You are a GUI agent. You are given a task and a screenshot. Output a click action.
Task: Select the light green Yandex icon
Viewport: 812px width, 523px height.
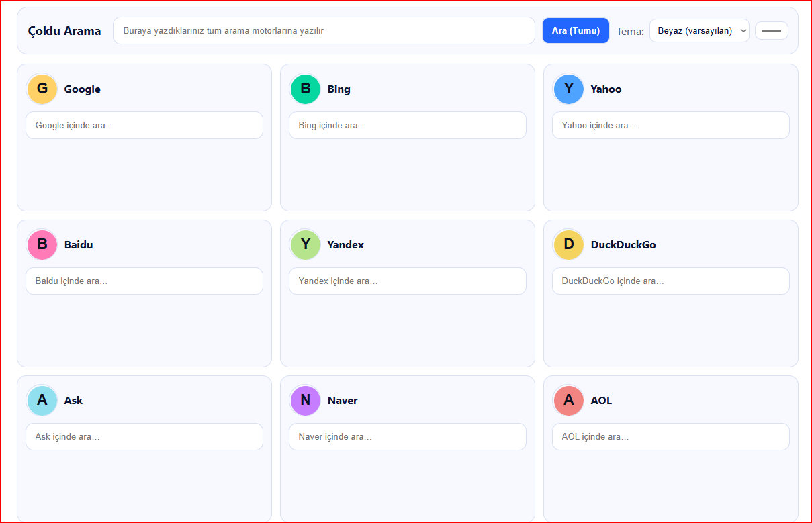pyautogui.click(x=306, y=245)
